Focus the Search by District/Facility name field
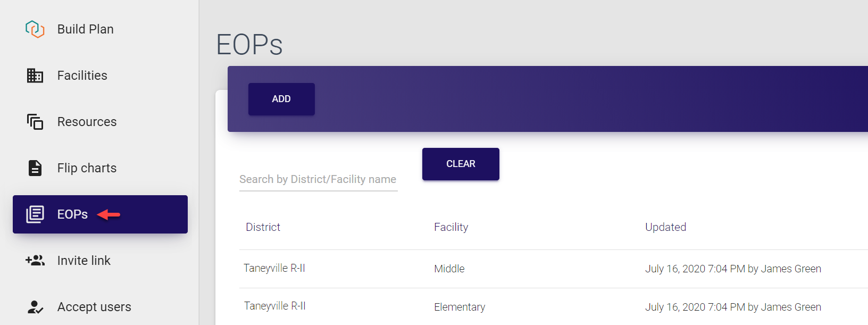The image size is (868, 325). (318, 179)
